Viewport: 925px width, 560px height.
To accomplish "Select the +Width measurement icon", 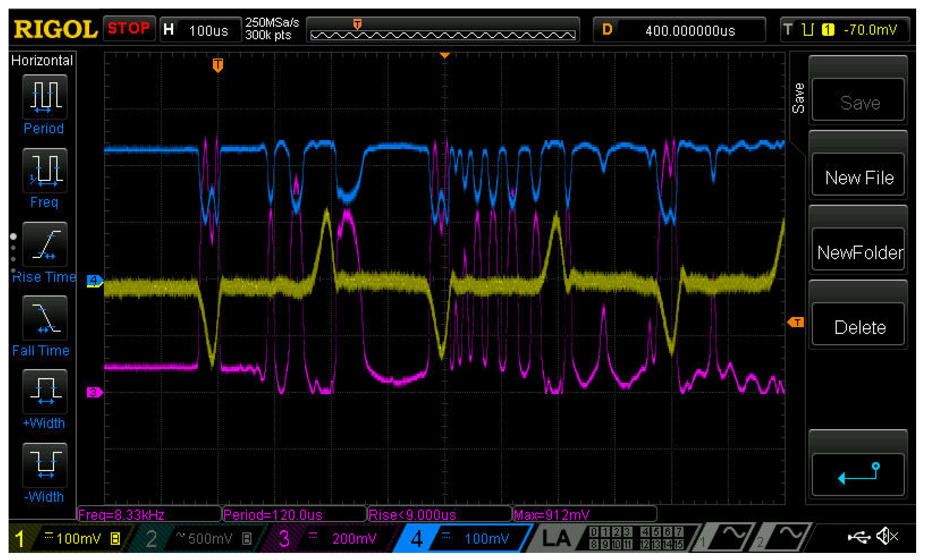I will [x=45, y=392].
